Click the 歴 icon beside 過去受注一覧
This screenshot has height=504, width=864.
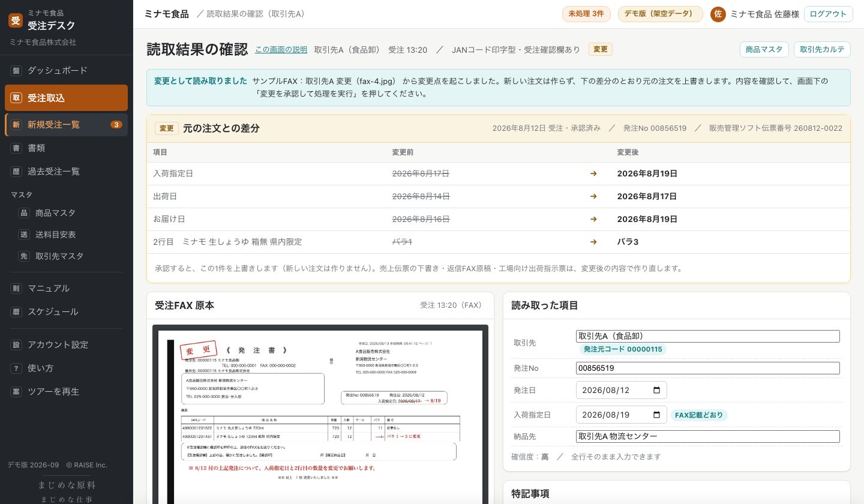(16, 172)
